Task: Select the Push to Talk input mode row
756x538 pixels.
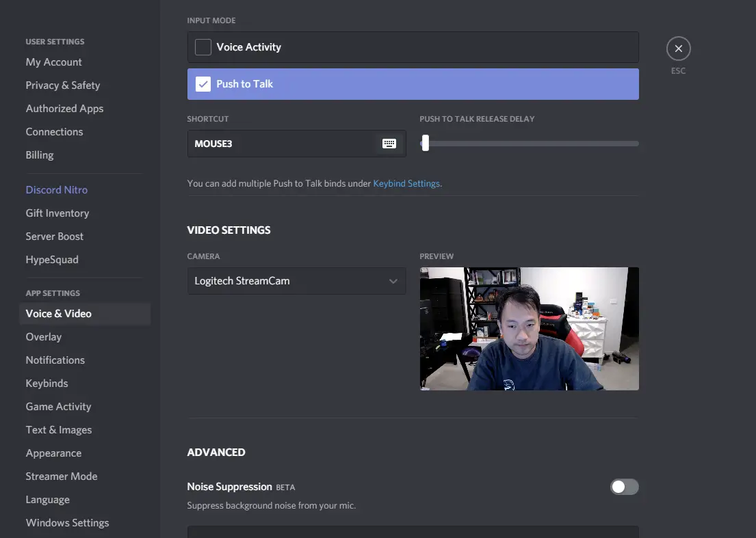Action: coord(413,84)
